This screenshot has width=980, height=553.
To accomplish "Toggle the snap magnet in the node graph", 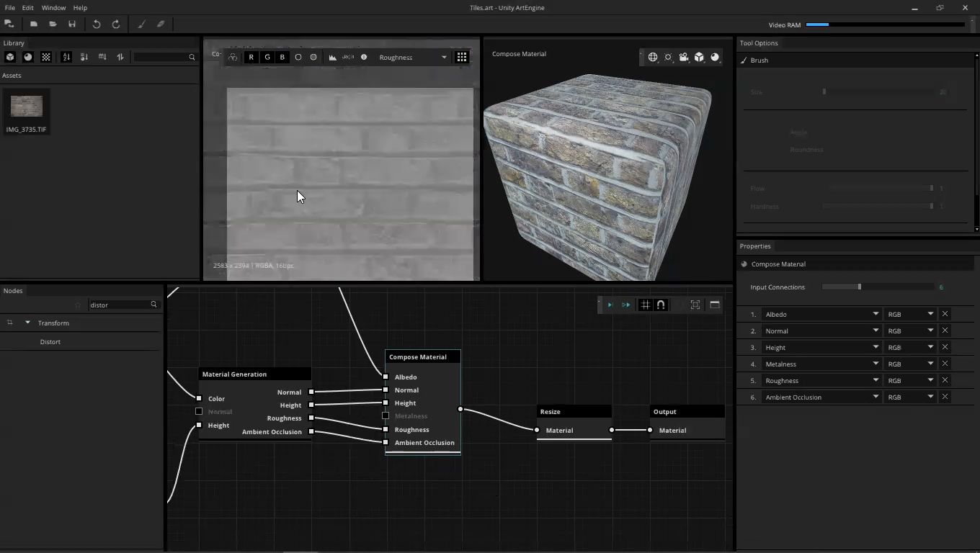I will [661, 305].
